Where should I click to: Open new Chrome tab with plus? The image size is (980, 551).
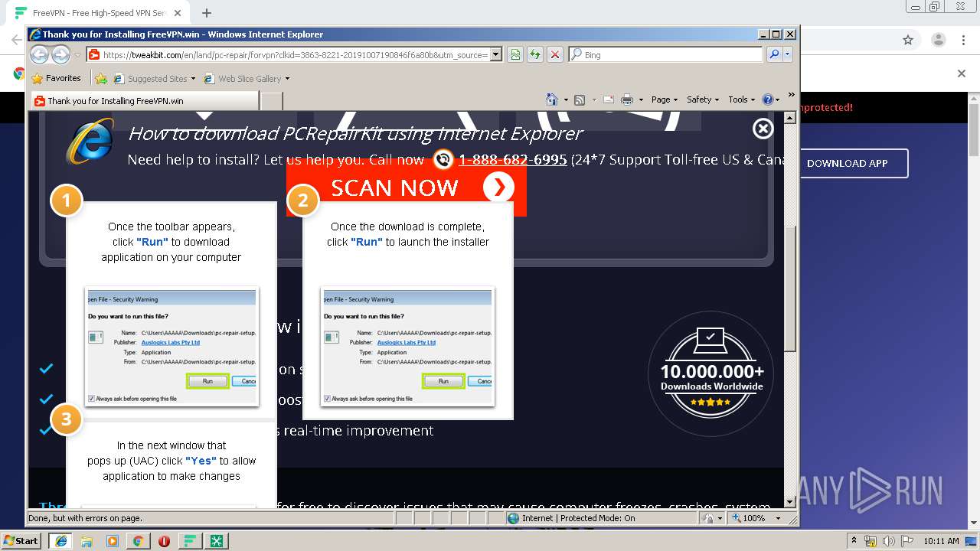pyautogui.click(x=207, y=13)
